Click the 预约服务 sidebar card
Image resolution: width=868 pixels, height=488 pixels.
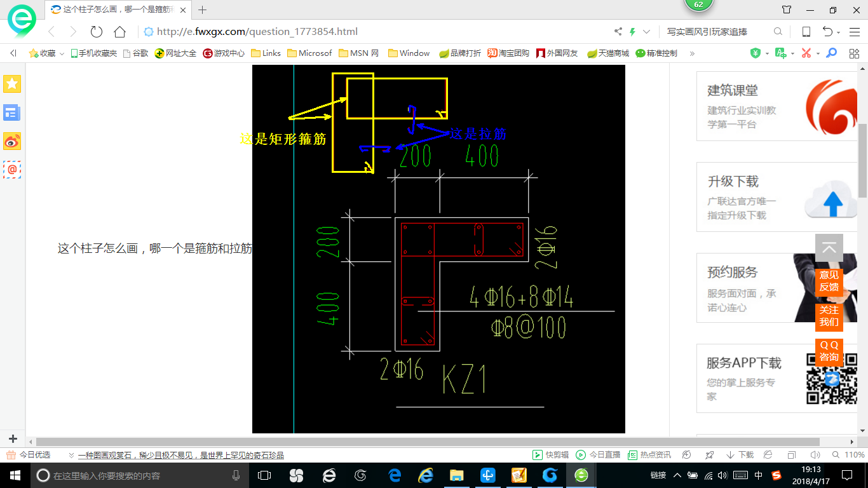click(777, 288)
